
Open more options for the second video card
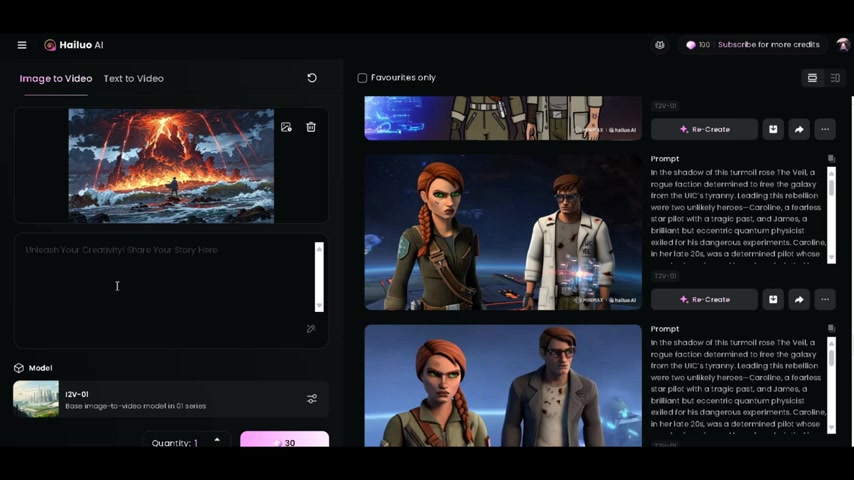point(825,299)
